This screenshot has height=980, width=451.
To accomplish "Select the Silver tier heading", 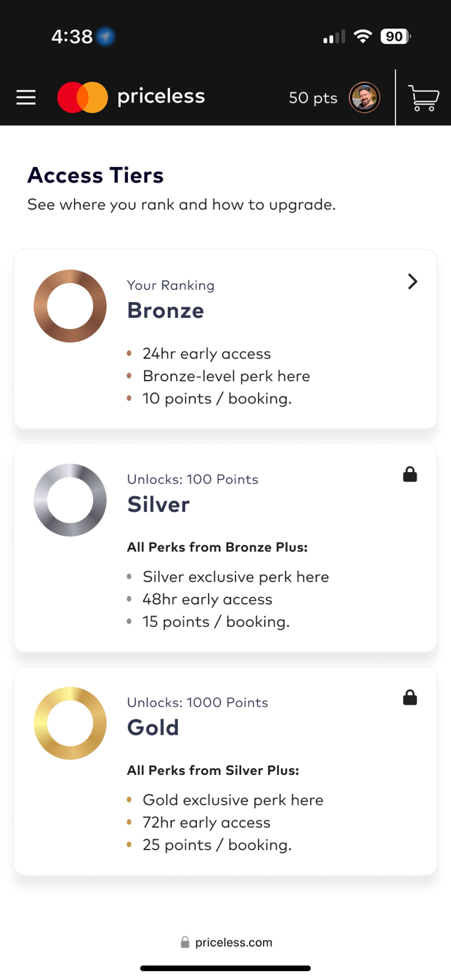I will pyautogui.click(x=158, y=504).
